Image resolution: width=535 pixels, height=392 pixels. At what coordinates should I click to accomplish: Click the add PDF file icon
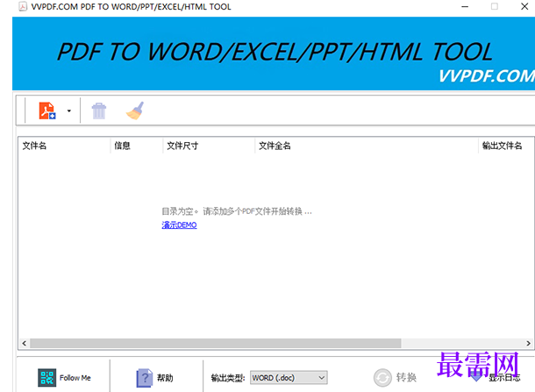point(47,110)
